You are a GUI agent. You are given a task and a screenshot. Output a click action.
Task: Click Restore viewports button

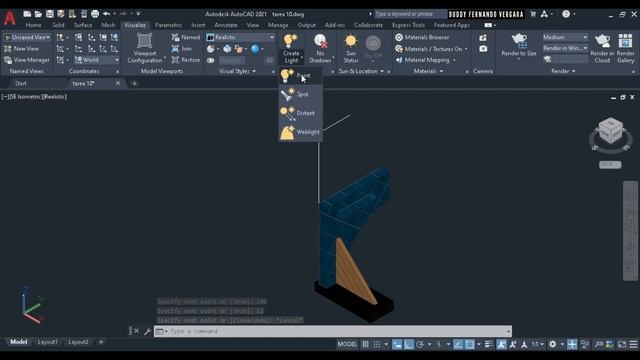186,60
